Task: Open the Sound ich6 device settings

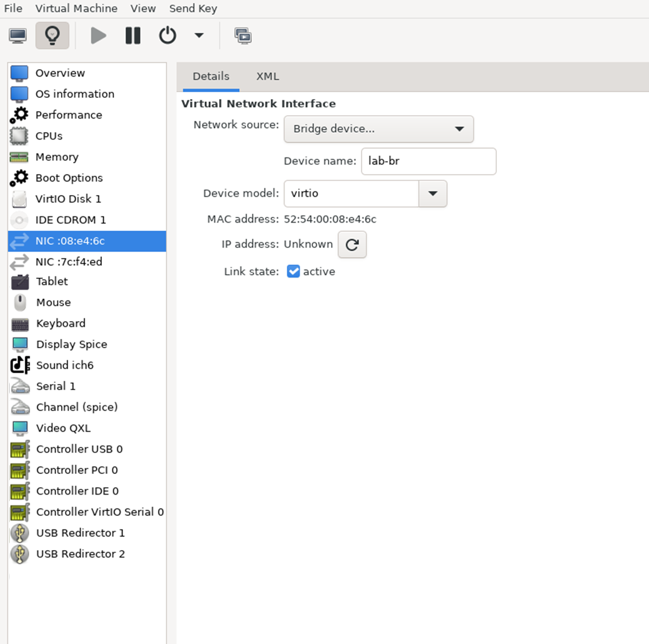Action: tap(64, 365)
